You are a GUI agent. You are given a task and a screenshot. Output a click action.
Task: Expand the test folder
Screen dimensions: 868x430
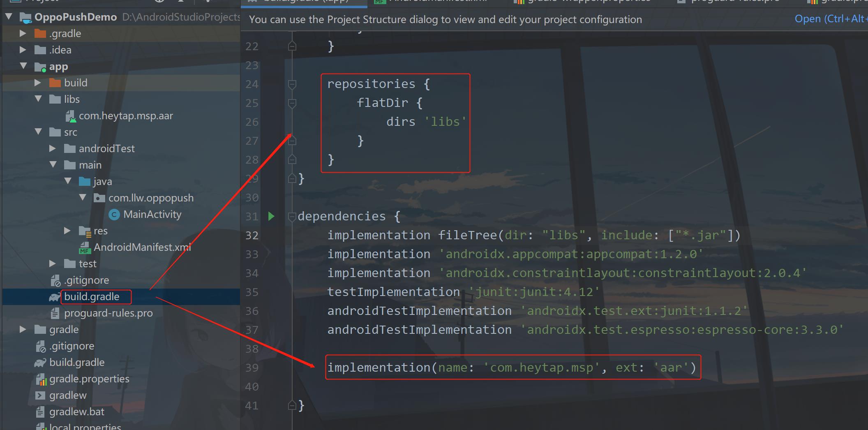[53, 264]
